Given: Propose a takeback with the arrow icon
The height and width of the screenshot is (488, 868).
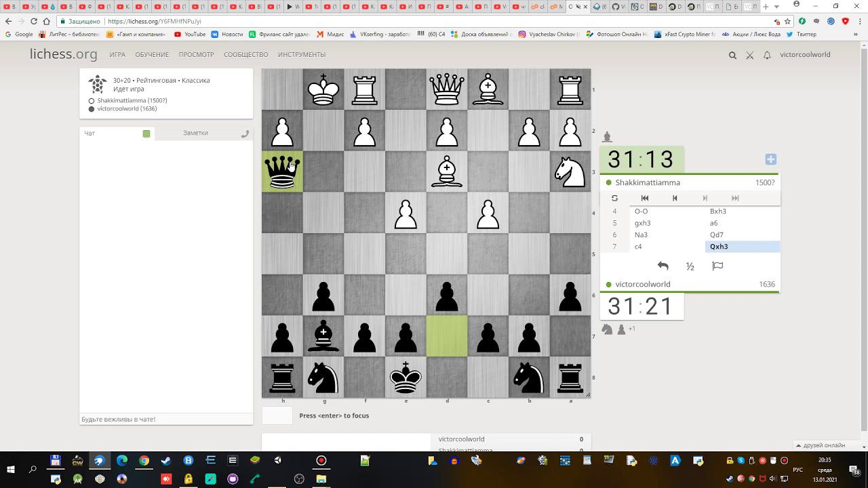Looking at the screenshot, I should (663, 266).
